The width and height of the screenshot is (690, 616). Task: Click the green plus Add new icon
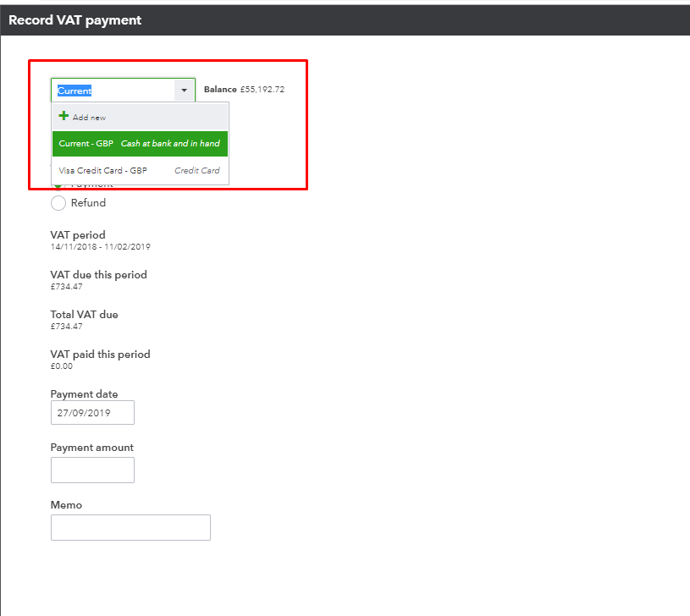coord(63,117)
